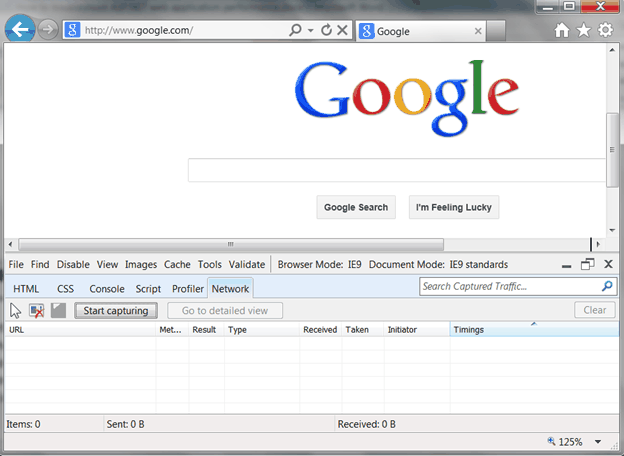Viewport: 624px width, 456px height.
Task: Sort by the Met... column header
Action: tap(172, 330)
